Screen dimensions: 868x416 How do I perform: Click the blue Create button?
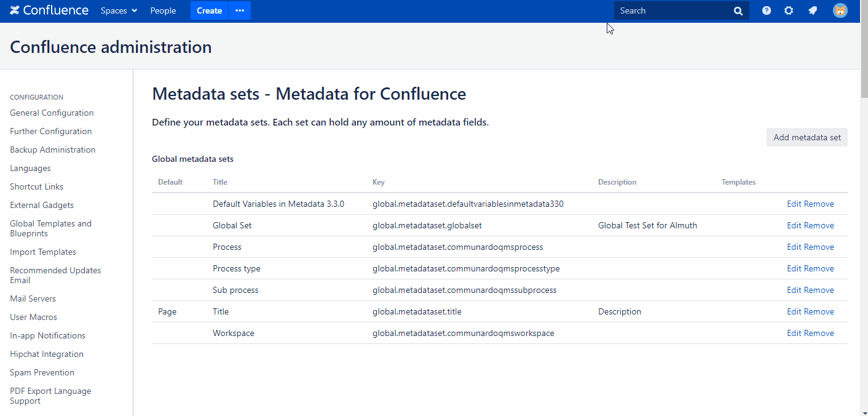209,10
